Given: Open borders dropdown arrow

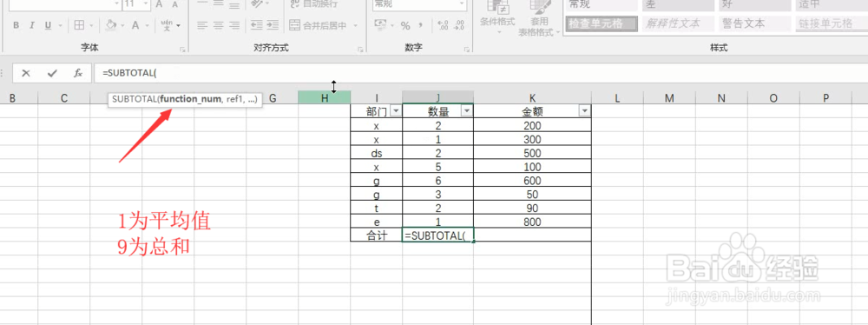Looking at the screenshot, I should pyautogui.click(x=92, y=25).
